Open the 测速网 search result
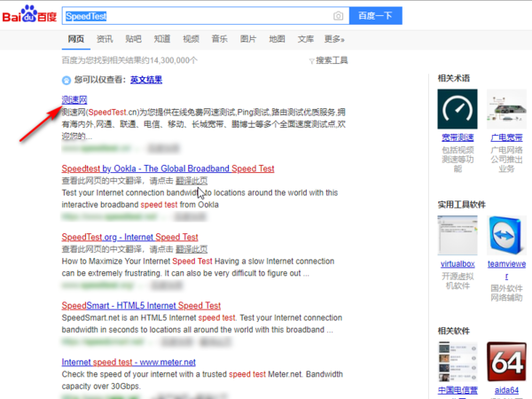532x399 pixels. coord(74,99)
